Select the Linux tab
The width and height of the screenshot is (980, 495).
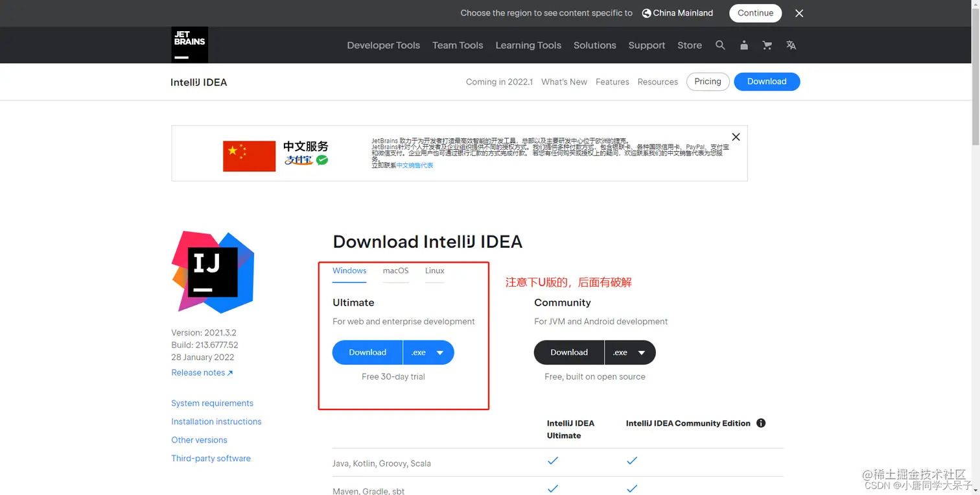(434, 271)
